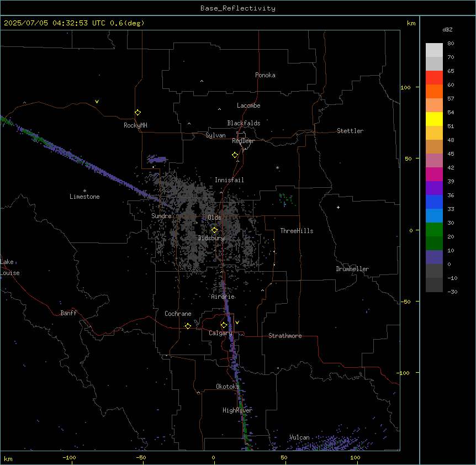Select the Didsbury label
The width and height of the screenshot is (476, 465).
point(211,238)
